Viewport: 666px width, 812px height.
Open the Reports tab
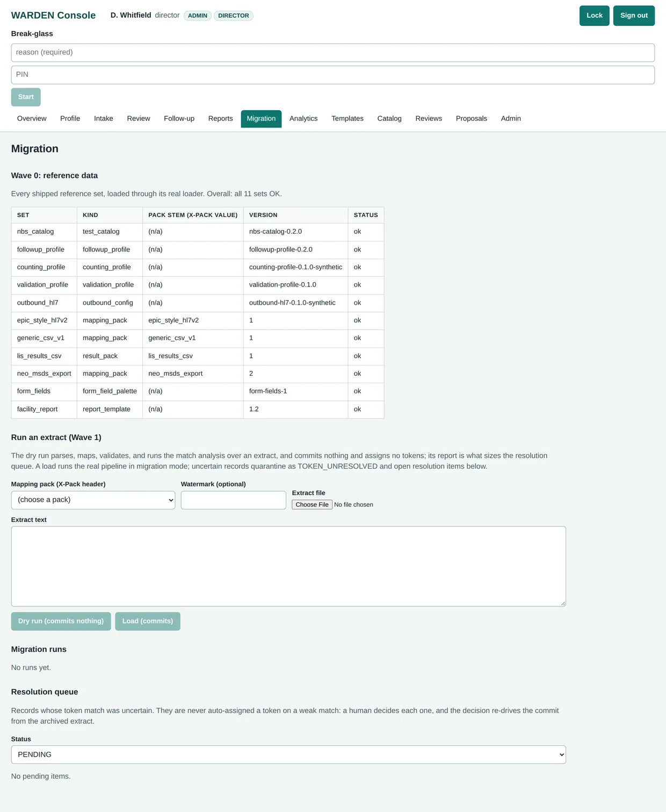click(x=221, y=119)
